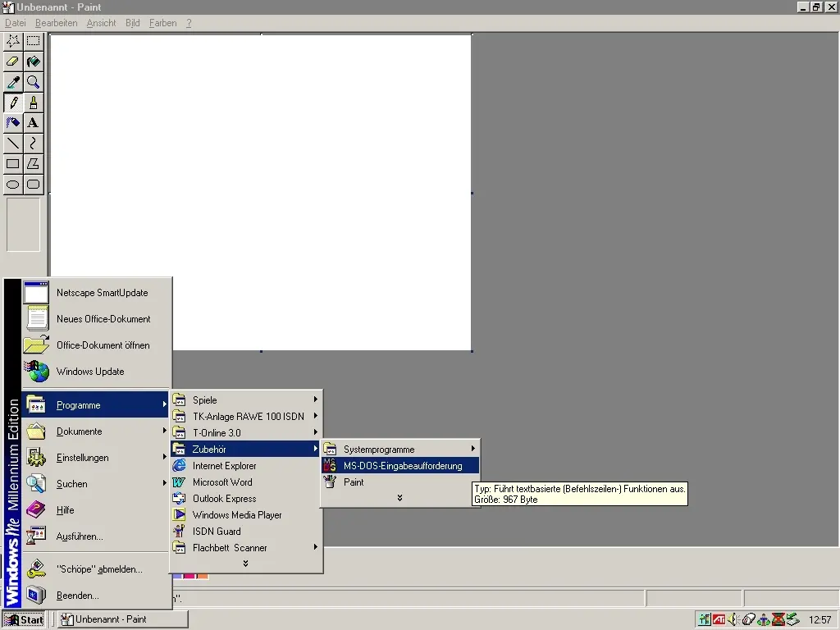This screenshot has width=840, height=630.
Task: Click the taskbar clock showing 12:57
Action: [x=819, y=620]
